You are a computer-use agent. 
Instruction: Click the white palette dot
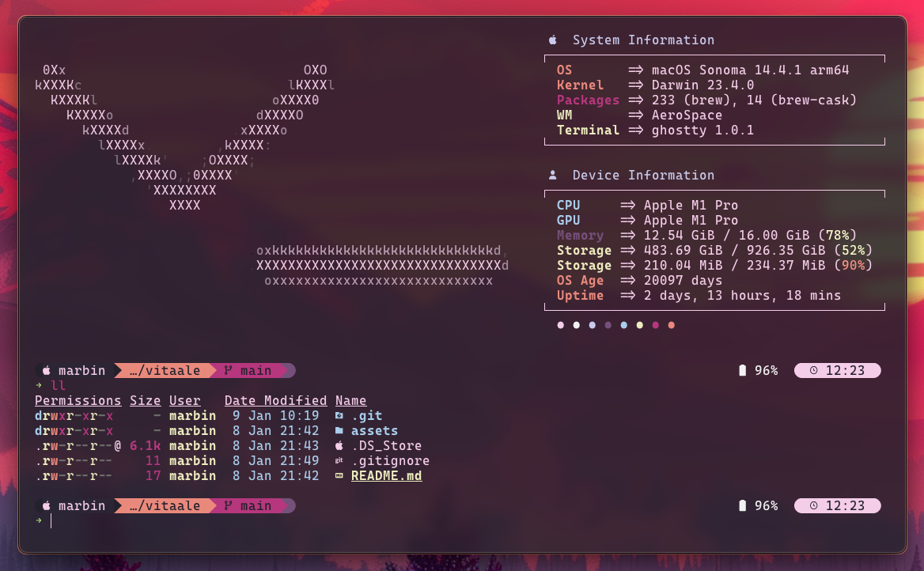pyautogui.click(x=577, y=325)
